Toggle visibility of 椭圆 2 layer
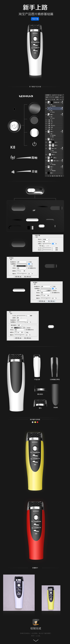Screen dimensions: 70x644 (x=46, y=115)
